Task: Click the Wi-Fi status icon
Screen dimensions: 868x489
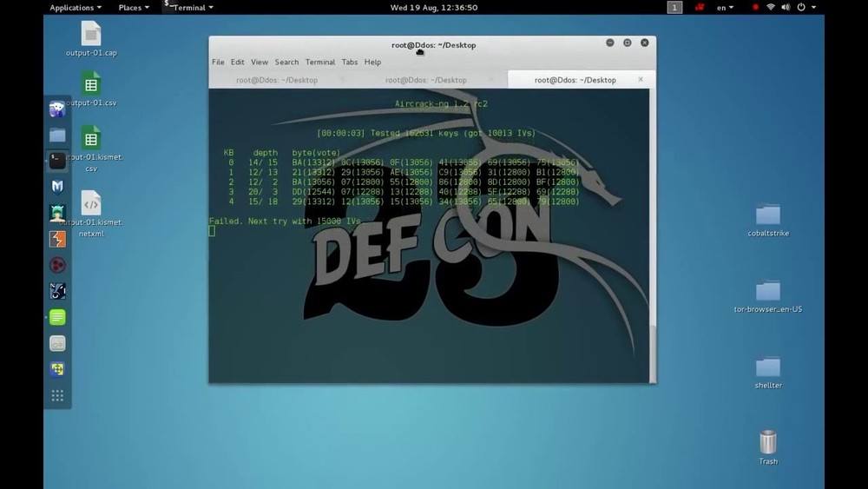Action: [771, 7]
